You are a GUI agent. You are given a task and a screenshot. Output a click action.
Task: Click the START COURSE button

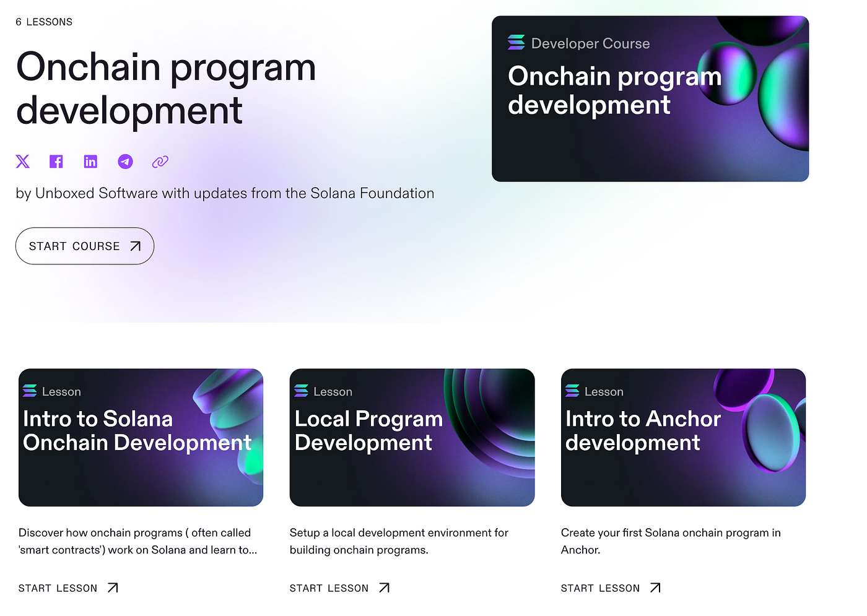pyautogui.click(x=85, y=246)
